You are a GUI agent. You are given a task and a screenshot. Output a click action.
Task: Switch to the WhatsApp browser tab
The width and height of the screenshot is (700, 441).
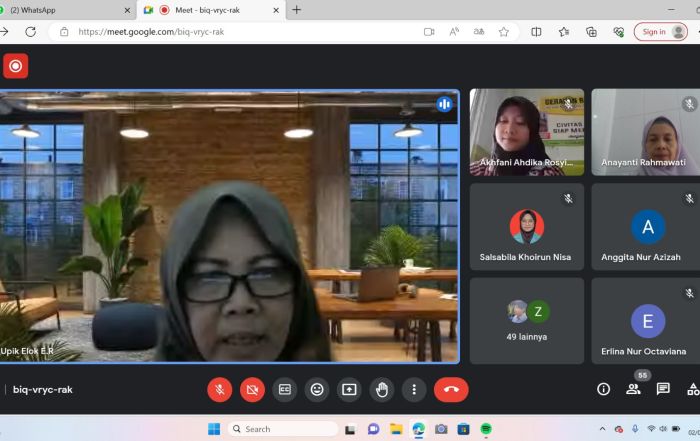[x=65, y=10]
